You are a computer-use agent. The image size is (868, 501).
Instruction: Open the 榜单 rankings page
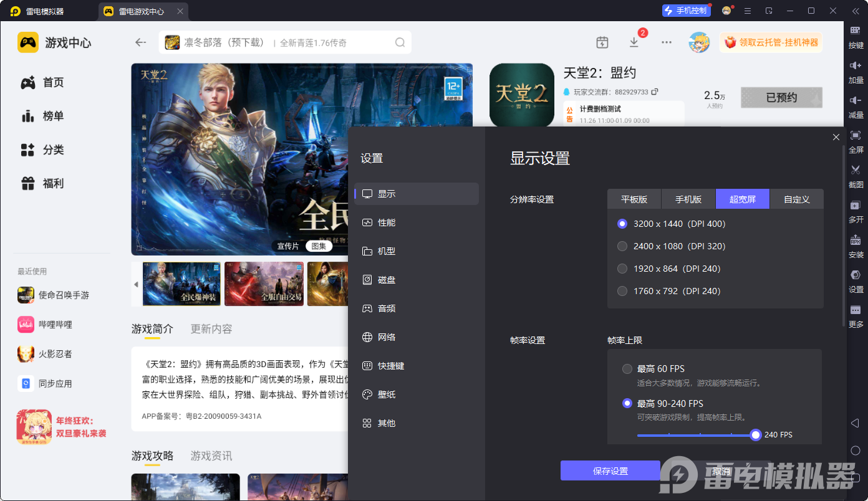42,117
